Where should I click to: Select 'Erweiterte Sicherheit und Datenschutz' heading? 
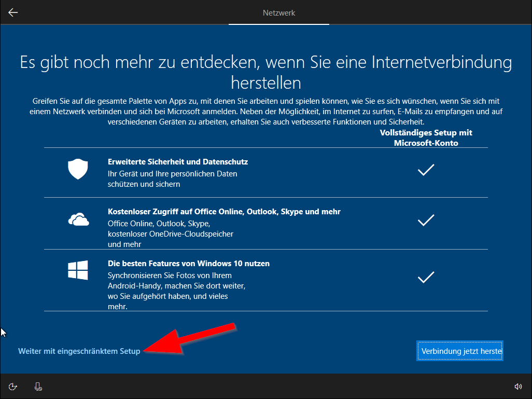tap(178, 162)
